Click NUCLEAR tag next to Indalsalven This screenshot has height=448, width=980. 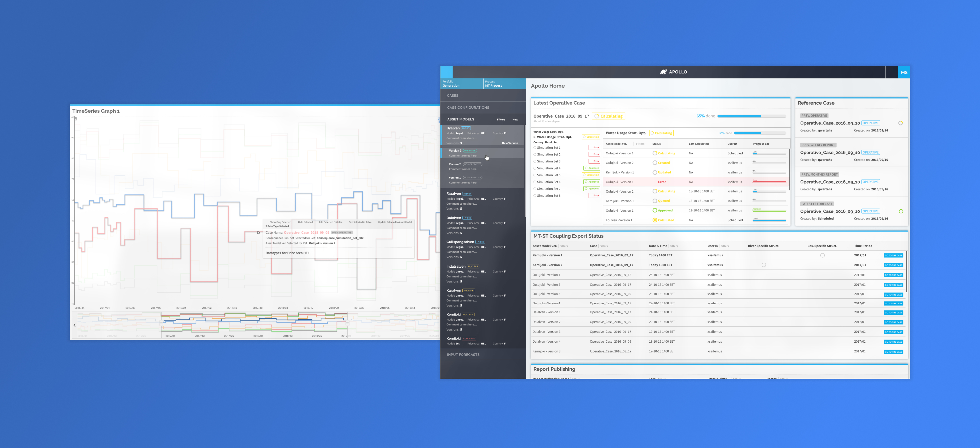[x=473, y=267]
